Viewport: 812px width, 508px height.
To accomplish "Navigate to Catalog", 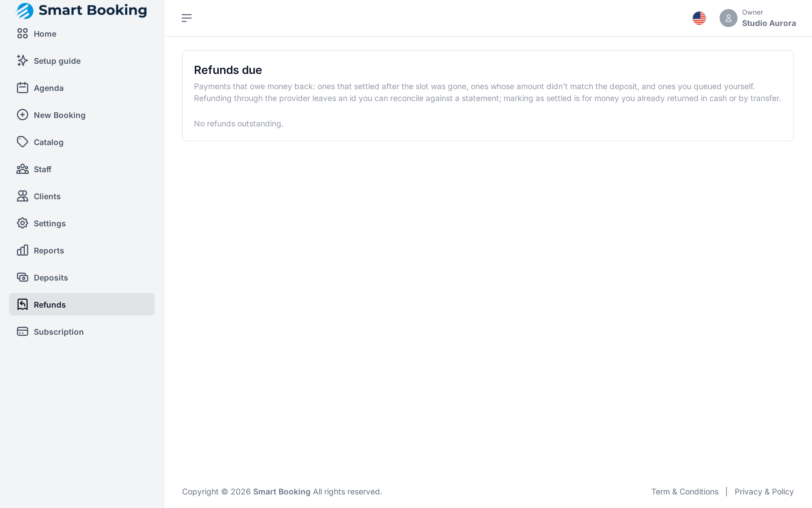I will [x=49, y=143].
